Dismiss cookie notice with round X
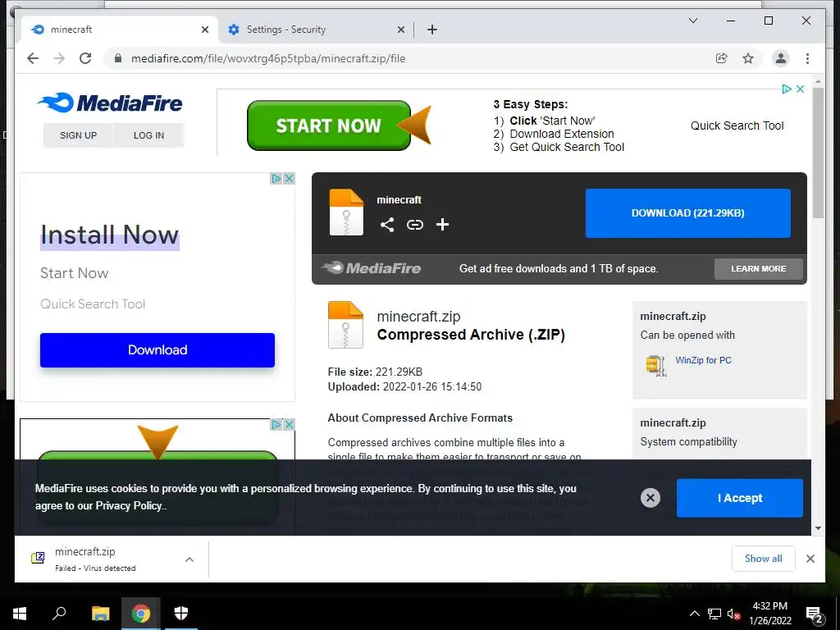The width and height of the screenshot is (840, 630). point(651,498)
